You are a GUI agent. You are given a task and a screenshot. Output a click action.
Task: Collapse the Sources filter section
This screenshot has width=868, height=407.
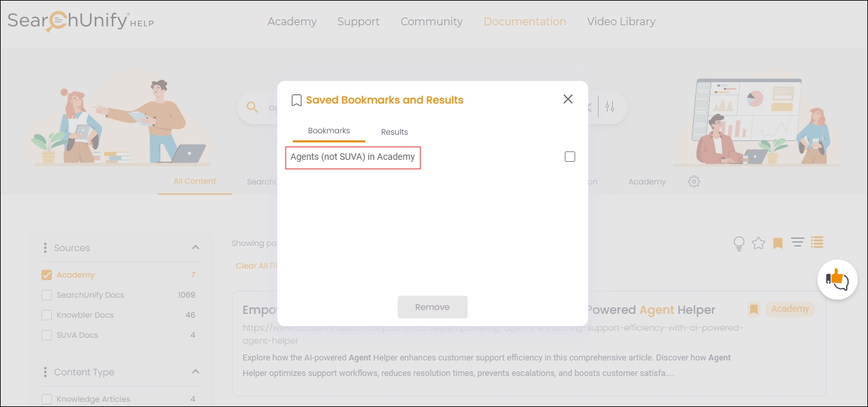(196, 248)
